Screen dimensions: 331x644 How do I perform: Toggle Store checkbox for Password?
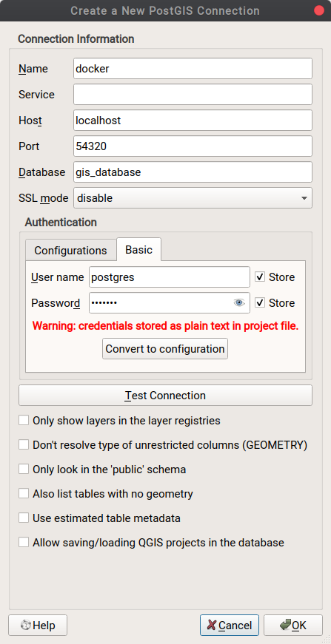tap(259, 303)
